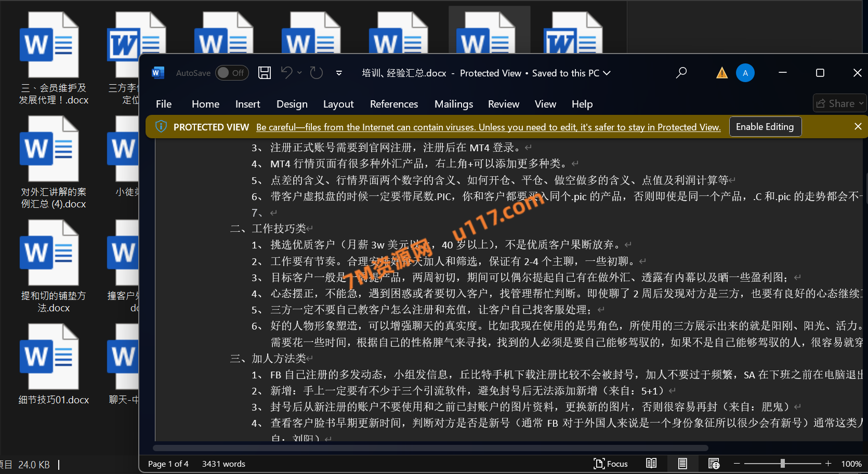Select Web Layout view icon
868x474 pixels.
click(x=714, y=464)
